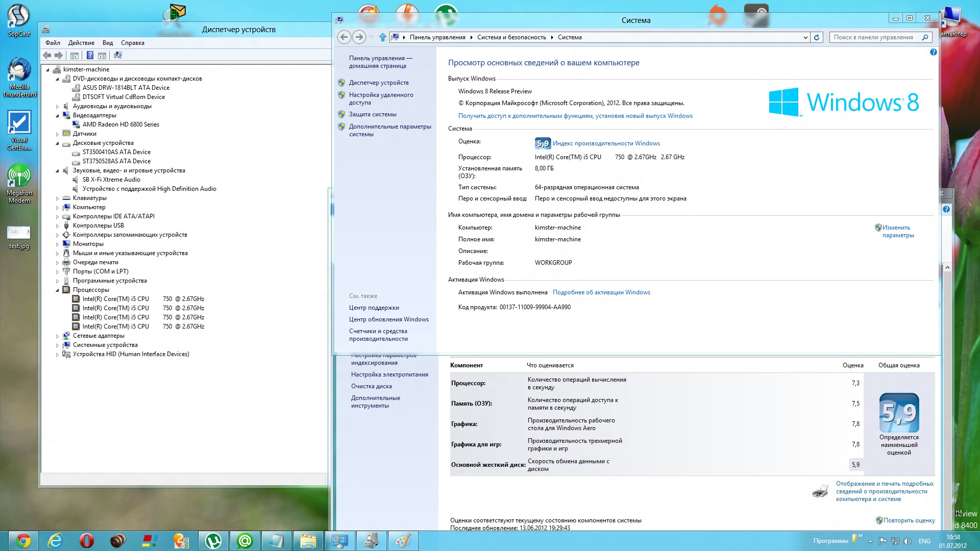The height and width of the screenshot is (551, 980).
Task: Expand Аудиовходы и аудиовыходы node
Action: (x=57, y=107)
